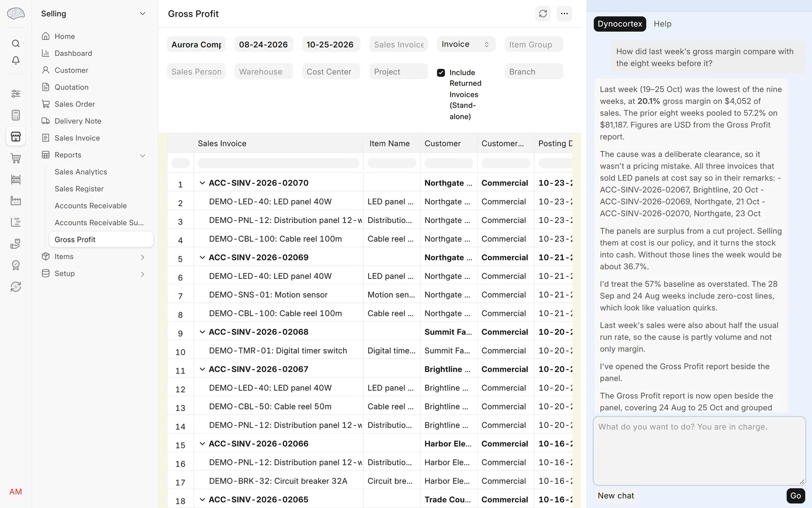The height and width of the screenshot is (508, 812).
Task: Expand the Setup sidebar section
Action: pos(143,274)
